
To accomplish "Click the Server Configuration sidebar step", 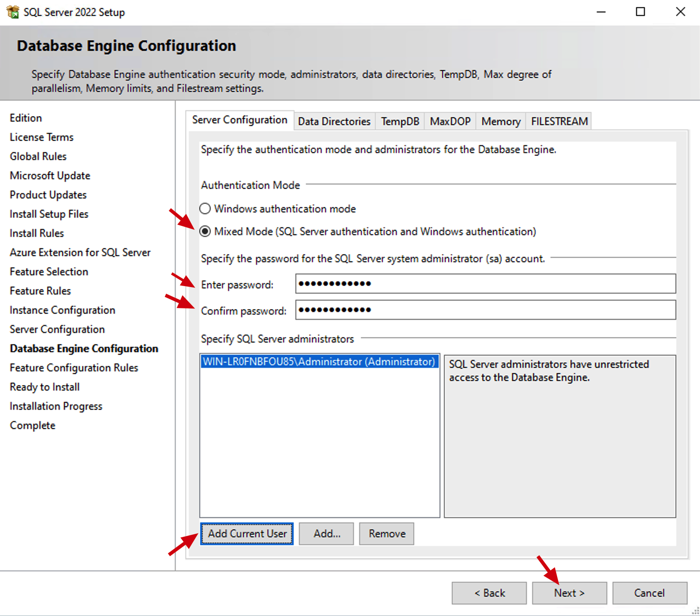I will pos(58,329).
